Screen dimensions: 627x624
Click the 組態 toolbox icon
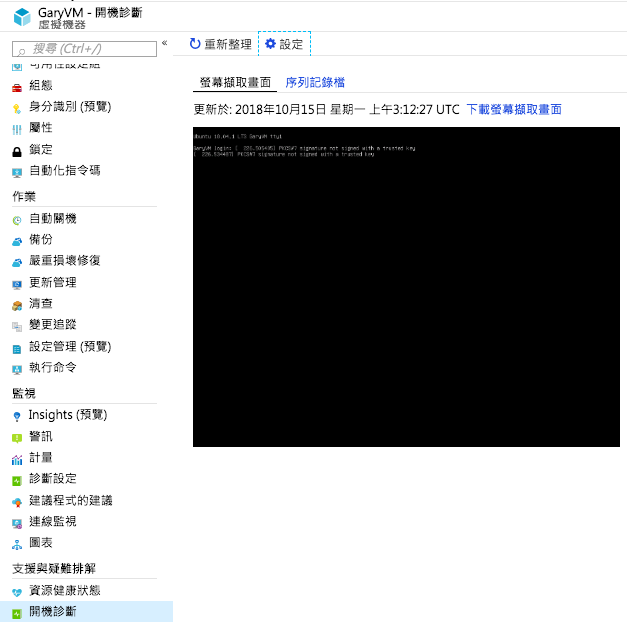coord(17,88)
